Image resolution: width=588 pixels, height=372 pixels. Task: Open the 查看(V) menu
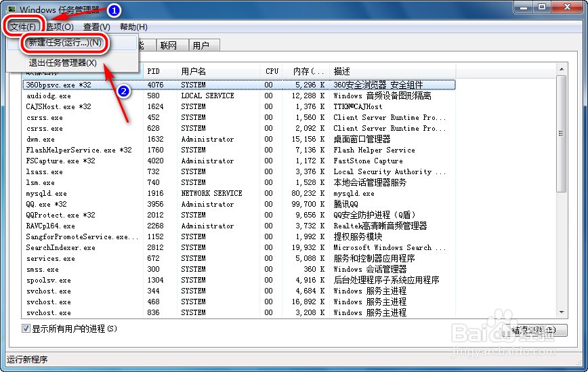tap(96, 27)
